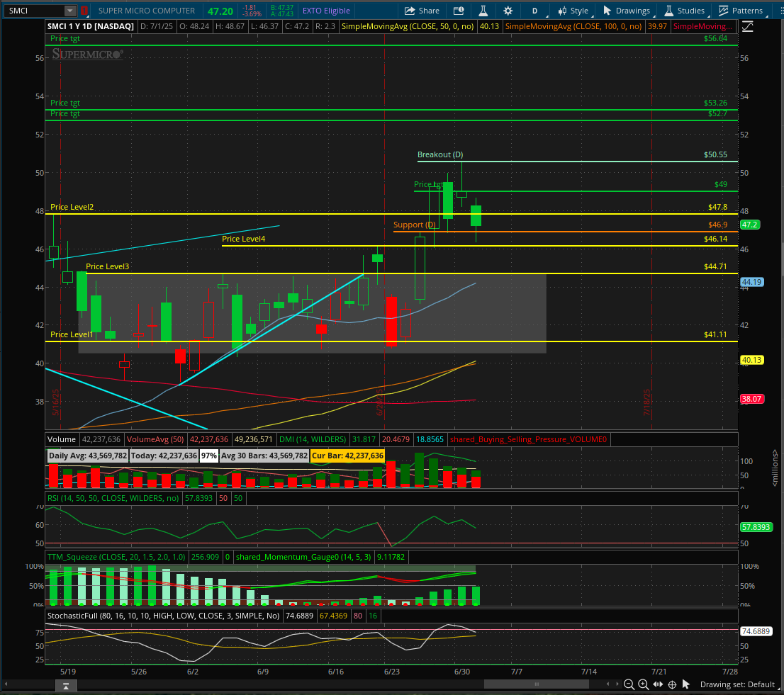Click the 47.2 current price bubble
Viewport: 784px width, 695px height.
point(750,225)
